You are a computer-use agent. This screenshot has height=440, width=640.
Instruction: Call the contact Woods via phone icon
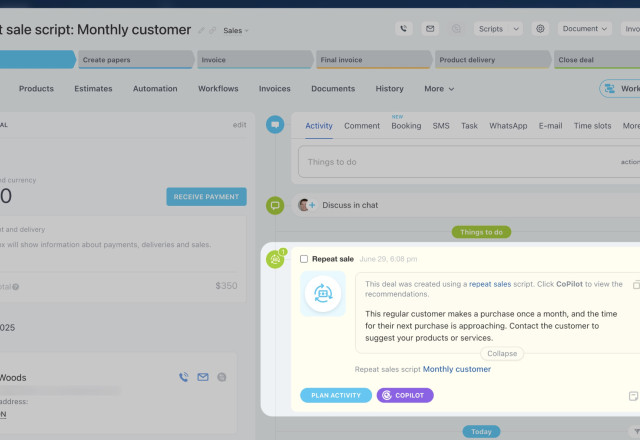(x=184, y=377)
